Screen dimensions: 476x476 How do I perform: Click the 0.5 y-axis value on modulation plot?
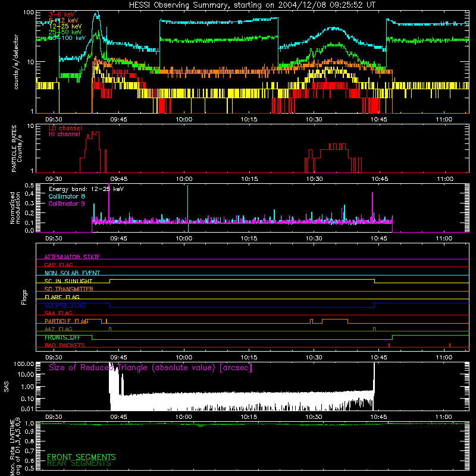(x=29, y=185)
